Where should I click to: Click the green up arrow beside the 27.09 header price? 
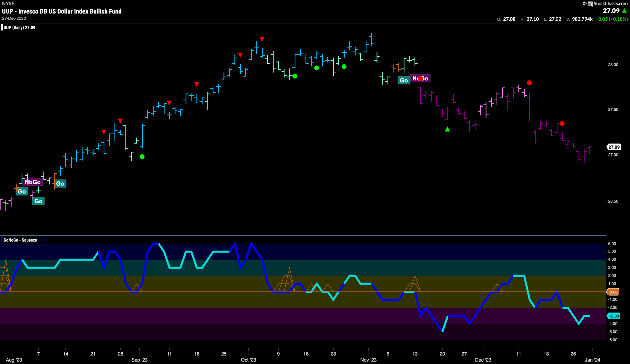tap(624, 11)
